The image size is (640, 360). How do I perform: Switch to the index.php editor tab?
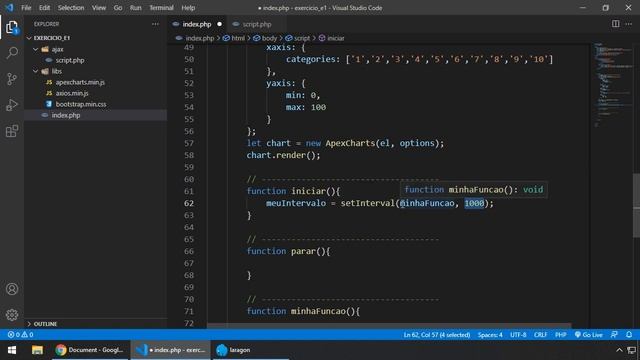click(196, 24)
